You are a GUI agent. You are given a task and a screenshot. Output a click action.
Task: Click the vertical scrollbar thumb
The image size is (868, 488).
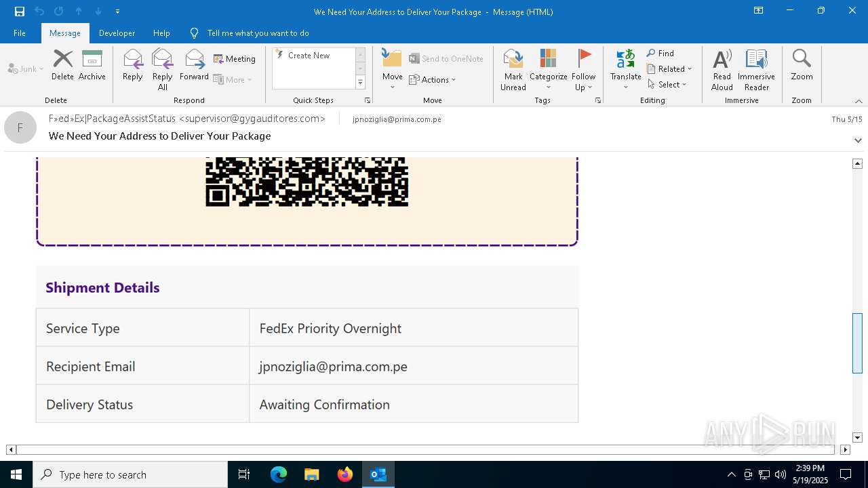(857, 343)
